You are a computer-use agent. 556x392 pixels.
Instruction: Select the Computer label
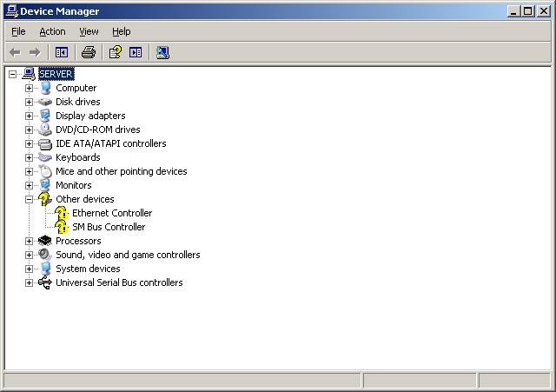76,88
